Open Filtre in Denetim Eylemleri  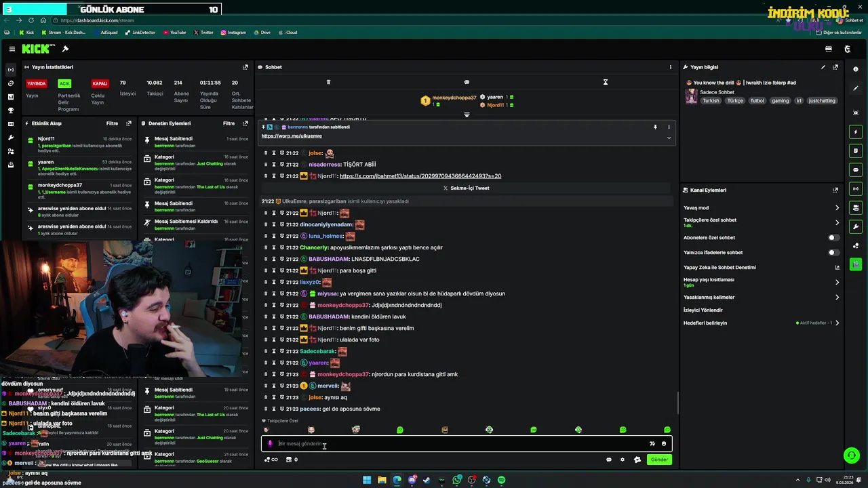229,123
